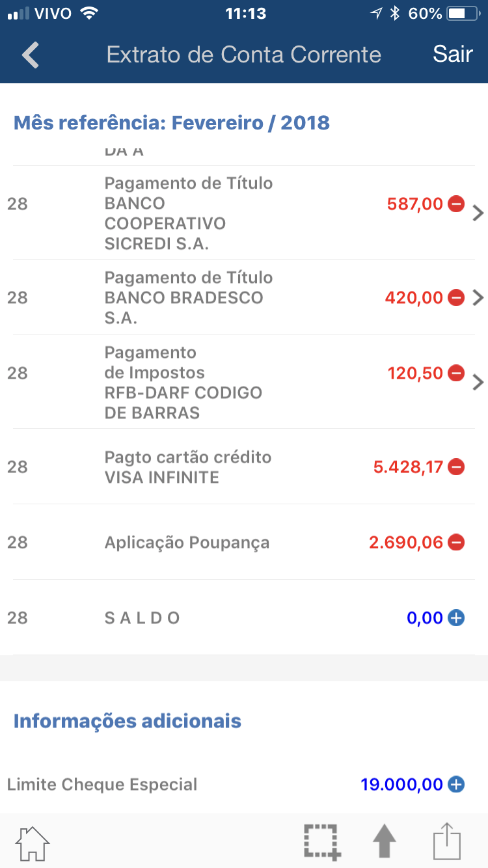Screen dimensions: 488x868
Task: Tap the 19.000,00 overdraft limit value
Action: pos(401,785)
